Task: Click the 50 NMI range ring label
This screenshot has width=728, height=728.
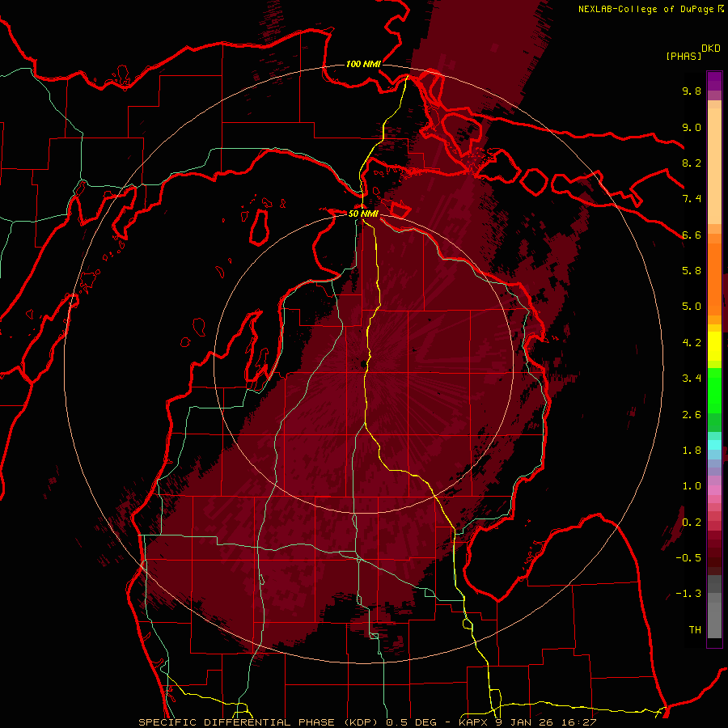Action: click(x=363, y=214)
